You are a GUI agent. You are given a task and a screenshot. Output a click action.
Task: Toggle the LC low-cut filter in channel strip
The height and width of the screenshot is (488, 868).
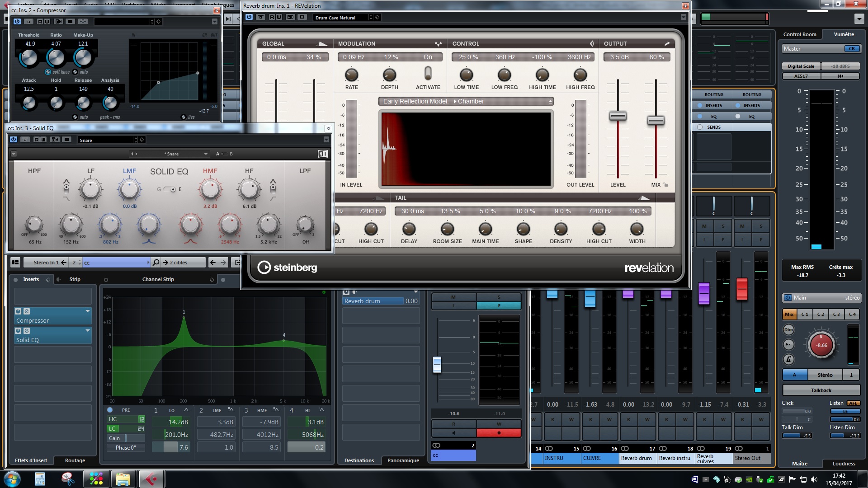coord(112,428)
